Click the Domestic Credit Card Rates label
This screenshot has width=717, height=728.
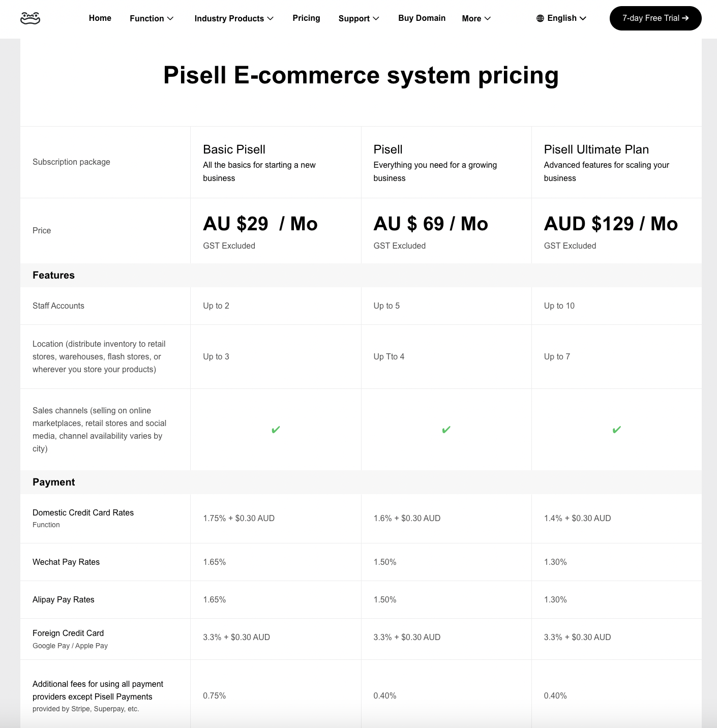[x=83, y=512]
